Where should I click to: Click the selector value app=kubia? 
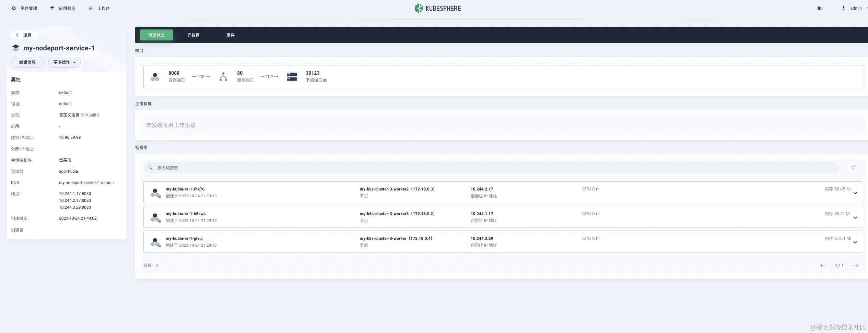pos(68,171)
